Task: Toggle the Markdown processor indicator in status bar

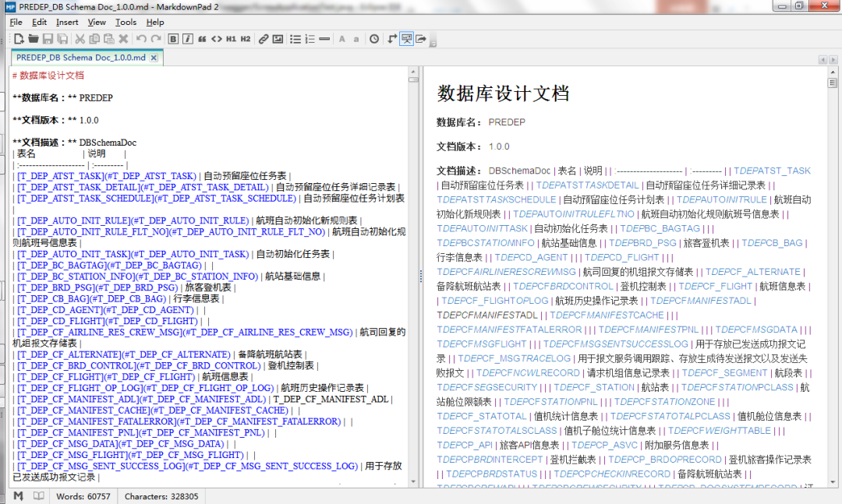Action: tap(17, 495)
